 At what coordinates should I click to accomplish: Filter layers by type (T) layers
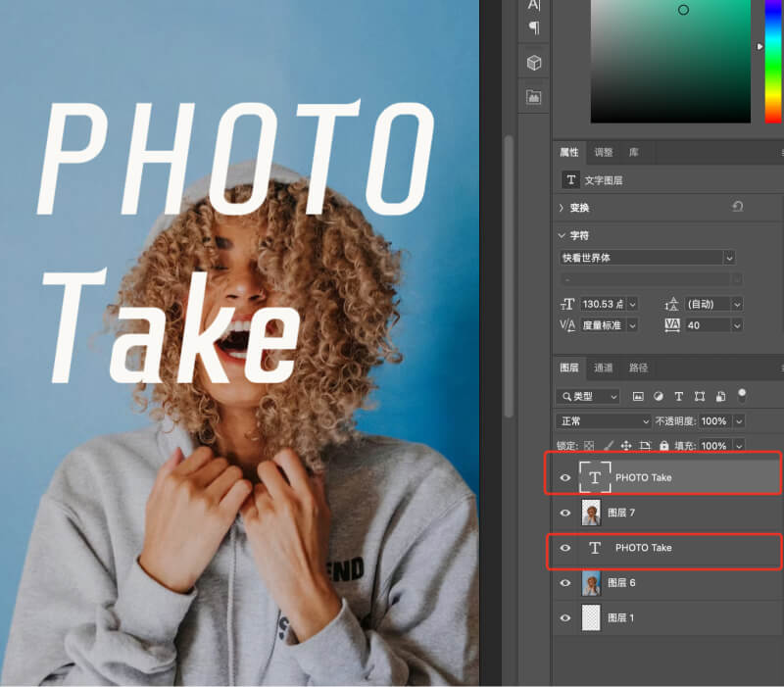coord(679,397)
